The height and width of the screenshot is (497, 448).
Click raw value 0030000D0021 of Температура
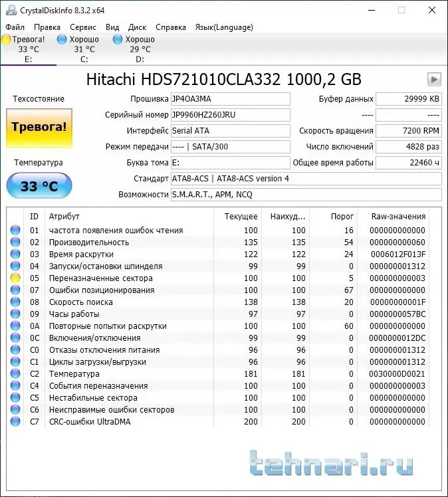point(397,374)
